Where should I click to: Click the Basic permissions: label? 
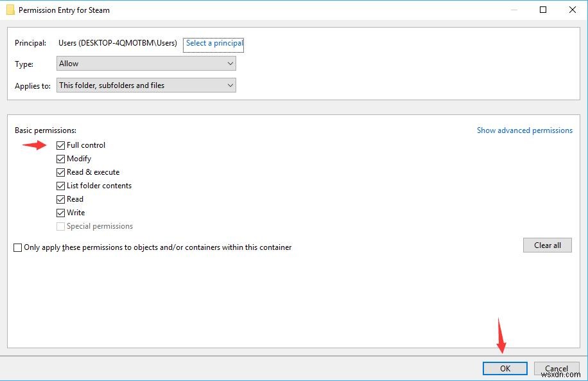[46, 130]
